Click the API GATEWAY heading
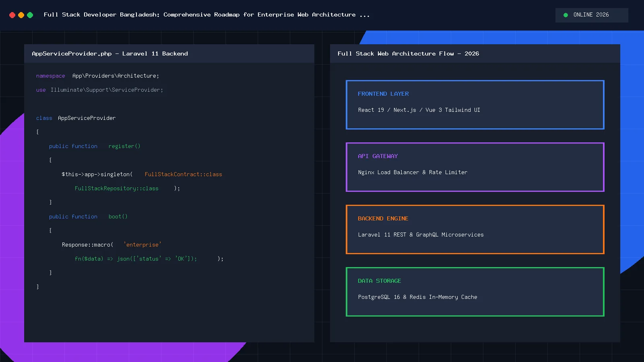Screen dimensions: 644x362 pos(378,156)
